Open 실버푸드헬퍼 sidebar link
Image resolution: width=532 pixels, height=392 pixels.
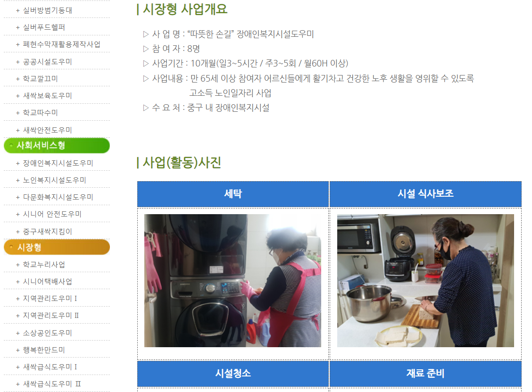pyautogui.click(x=44, y=27)
